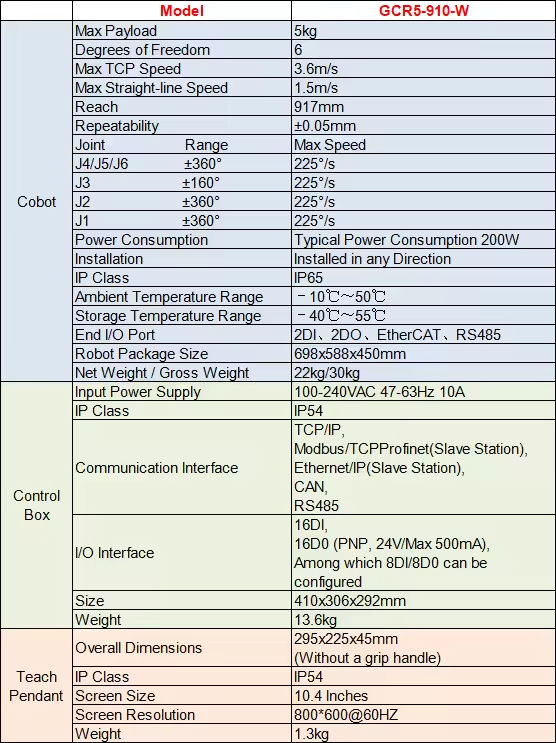Screen dimensions: 556x743
Task: Click the red Model header cell
Action: coord(182,11)
